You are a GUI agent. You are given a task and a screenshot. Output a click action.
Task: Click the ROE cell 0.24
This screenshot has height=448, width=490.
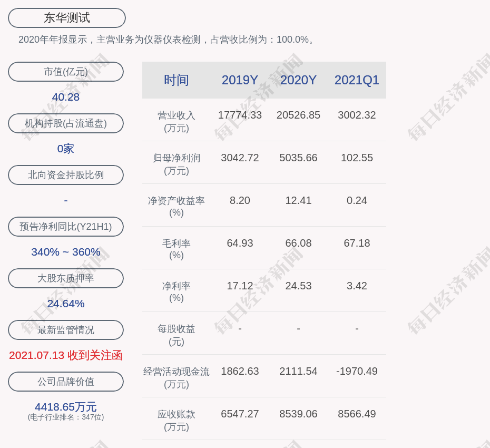[357, 200]
